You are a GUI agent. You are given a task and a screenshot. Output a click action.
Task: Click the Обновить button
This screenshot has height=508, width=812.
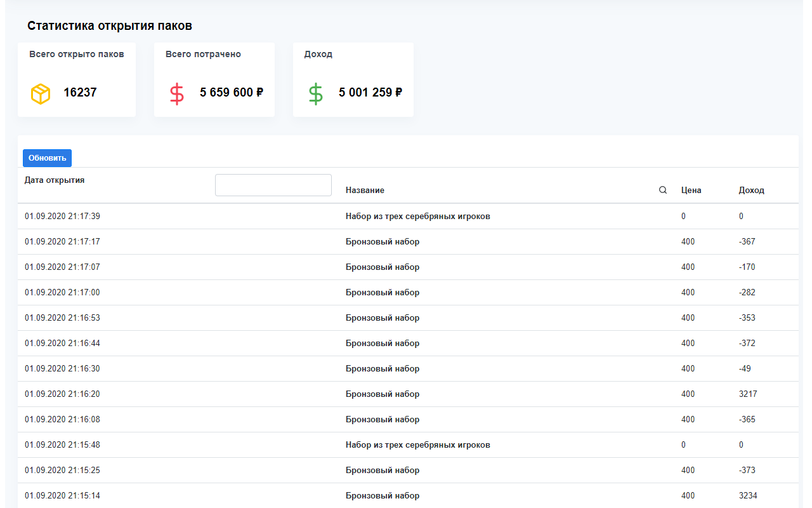coord(47,158)
